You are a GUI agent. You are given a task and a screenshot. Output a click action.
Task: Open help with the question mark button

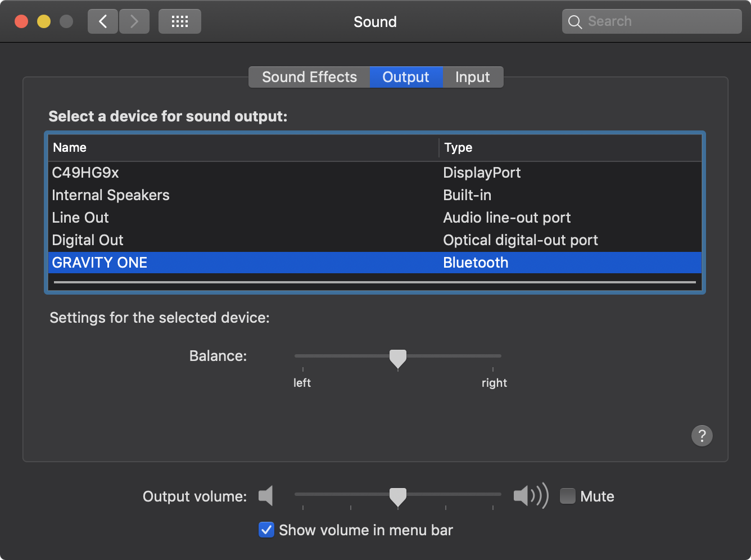tap(702, 436)
